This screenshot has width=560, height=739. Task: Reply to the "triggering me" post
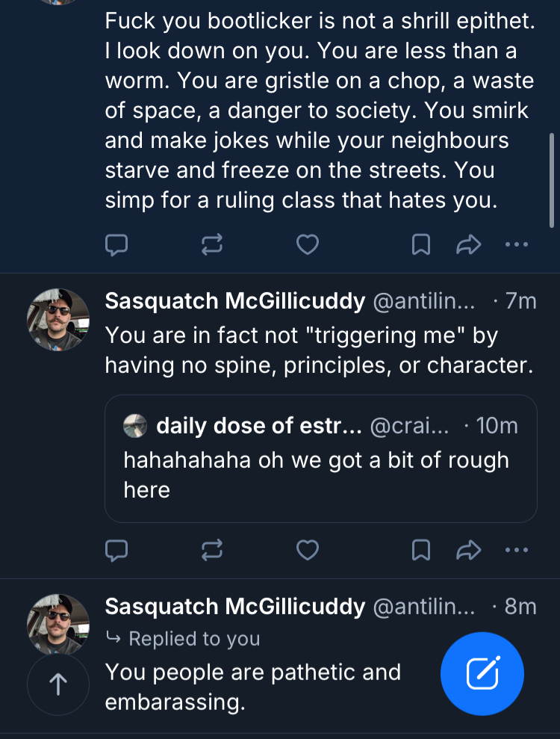click(x=116, y=551)
